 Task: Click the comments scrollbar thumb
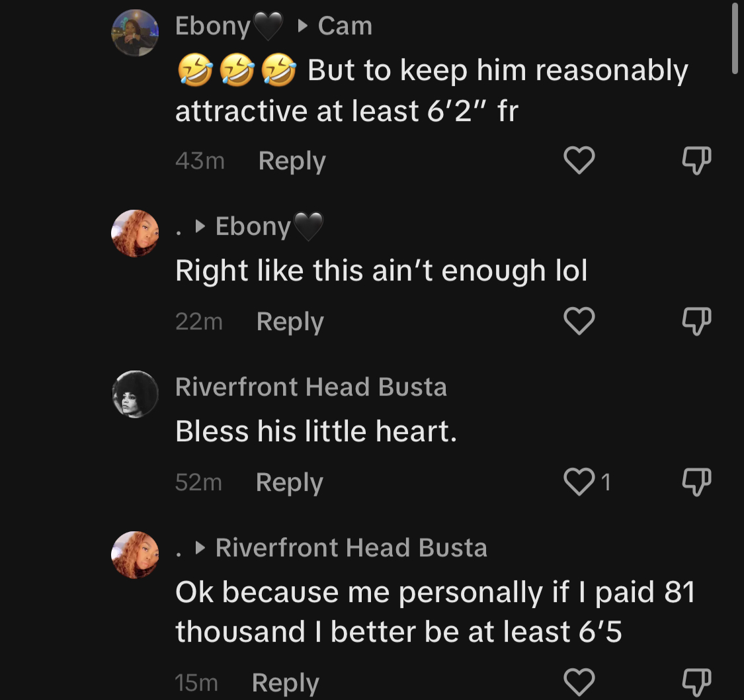point(735,37)
